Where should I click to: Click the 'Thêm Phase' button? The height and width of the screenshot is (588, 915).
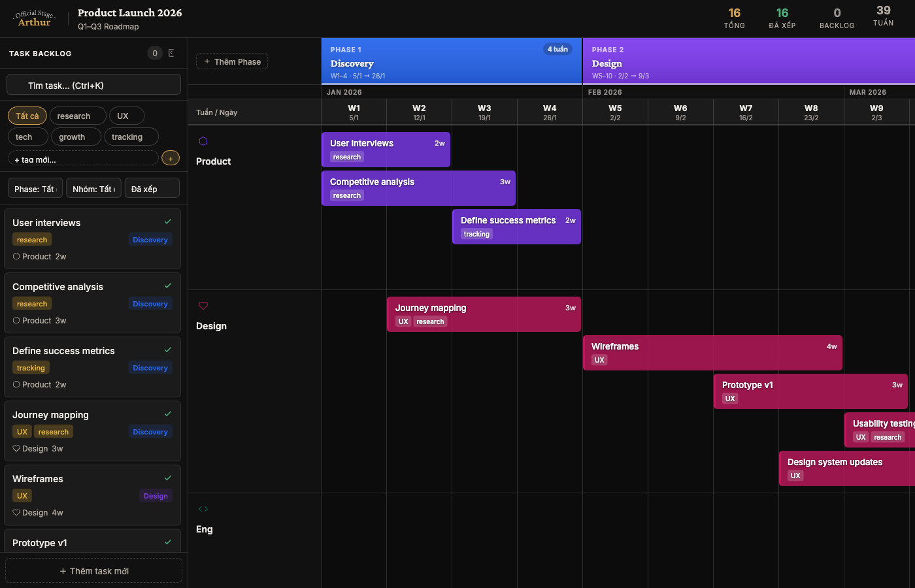[x=232, y=61]
